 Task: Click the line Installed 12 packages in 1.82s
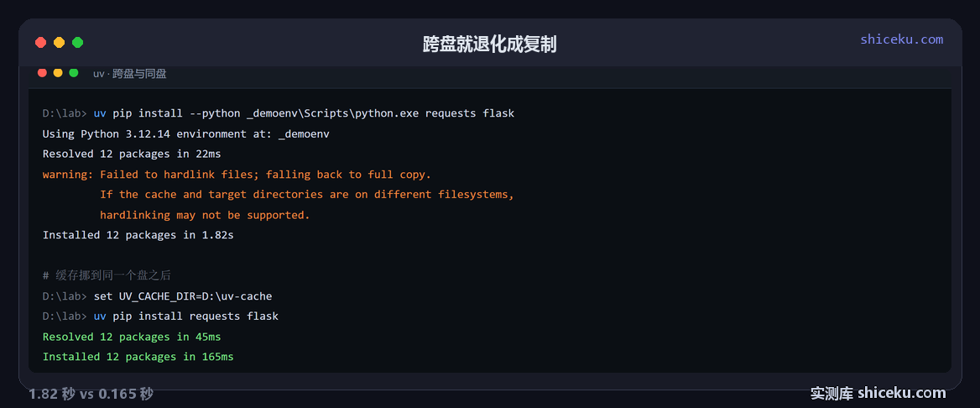pyautogui.click(x=138, y=235)
